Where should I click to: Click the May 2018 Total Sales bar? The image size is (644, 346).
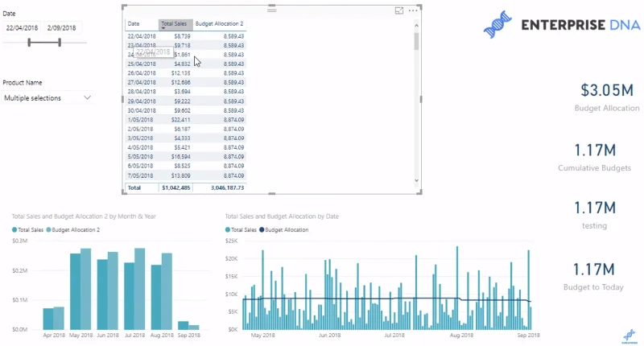pos(75,291)
